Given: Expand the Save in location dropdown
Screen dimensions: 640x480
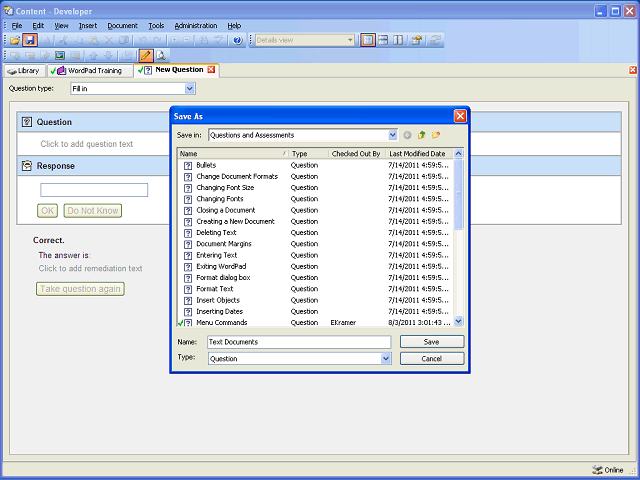Looking at the screenshot, I should [392, 135].
